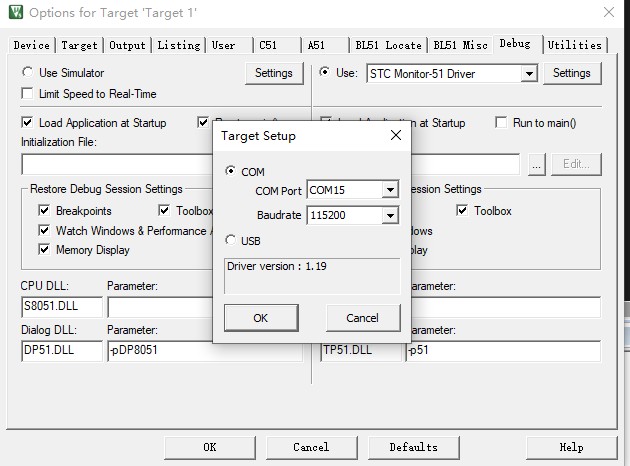Switch to the Listing tab
Screen dimensions: 630x466
click(x=178, y=45)
